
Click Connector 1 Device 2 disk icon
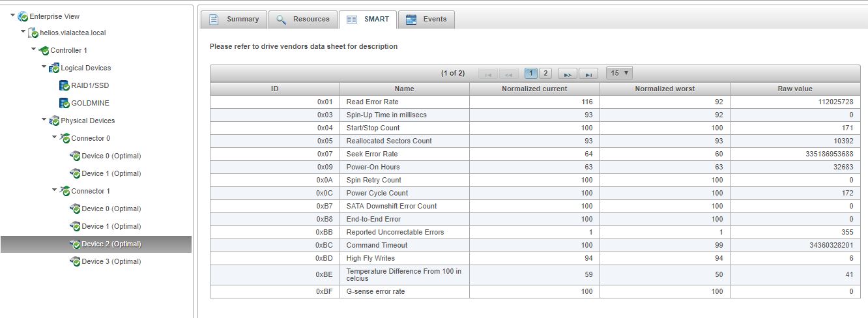(x=75, y=244)
